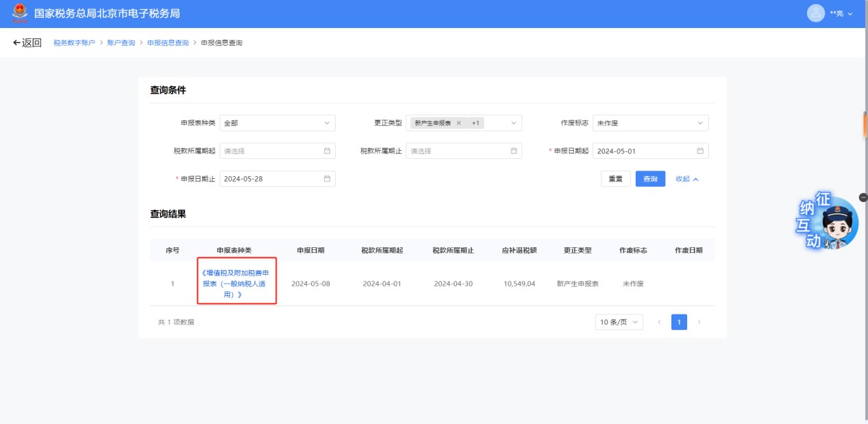Screen dimensions: 868x424
Task: Select the 2024-04-01 cell
Action: (382, 284)
